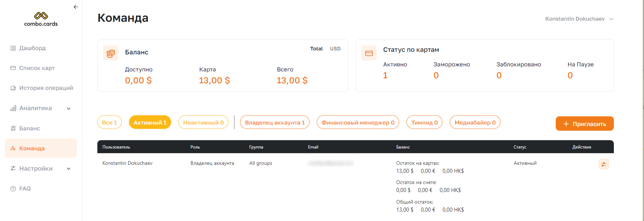Viewport: 644px width, 221px height.
Task: Expand the Аналитика submenu chevron
Action: pyautogui.click(x=69, y=109)
